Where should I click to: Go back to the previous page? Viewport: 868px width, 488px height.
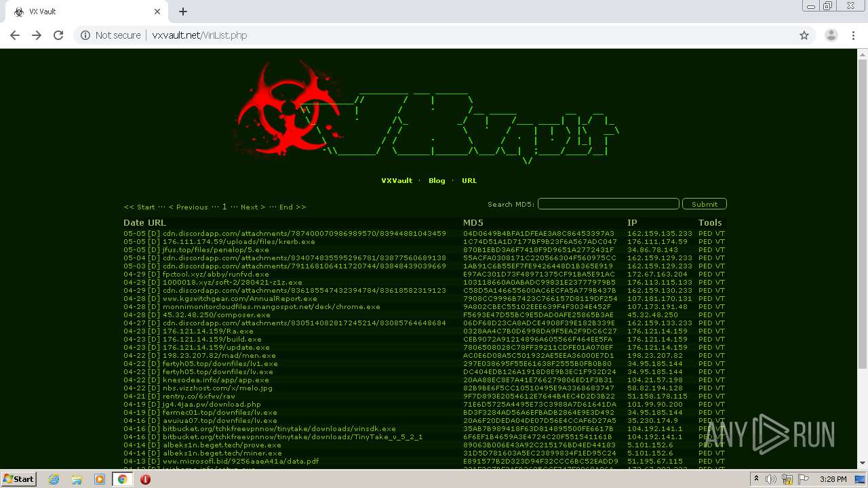point(15,35)
